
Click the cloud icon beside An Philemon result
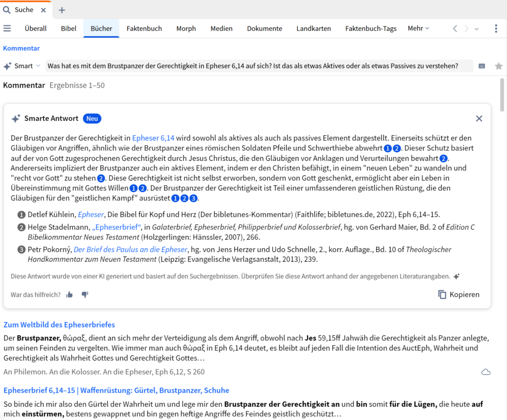(486, 372)
